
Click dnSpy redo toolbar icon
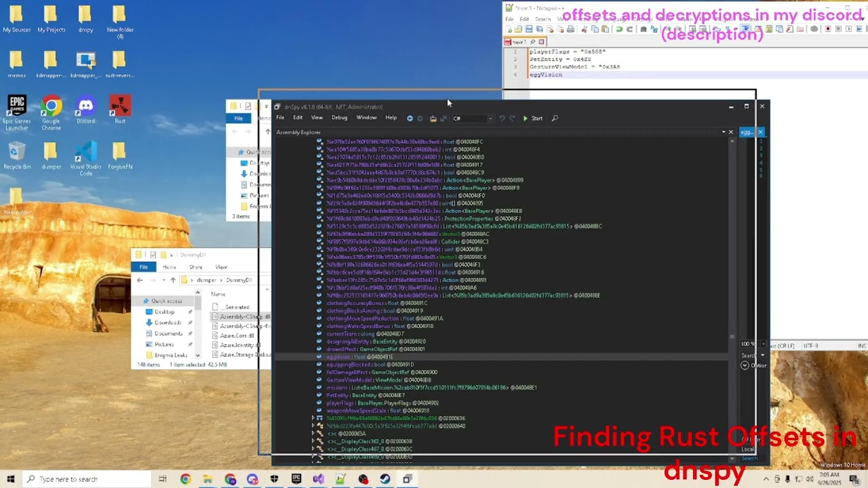[x=512, y=119]
